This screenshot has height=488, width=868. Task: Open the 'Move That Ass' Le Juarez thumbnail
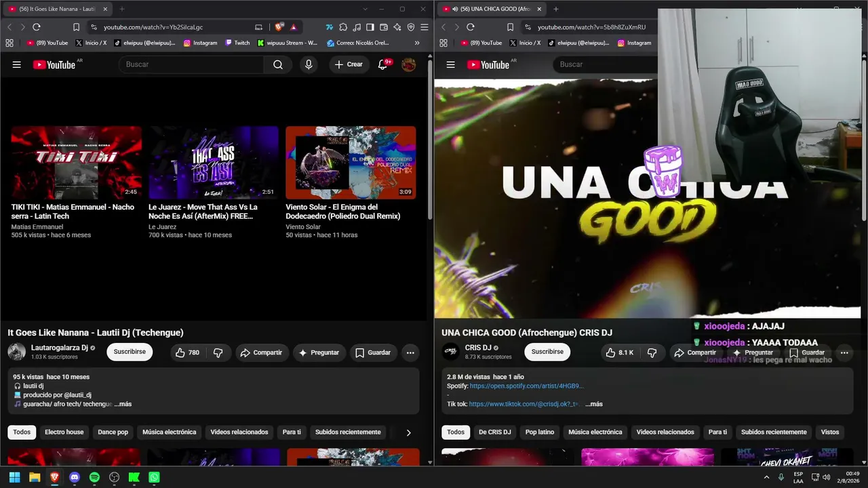[x=214, y=163]
